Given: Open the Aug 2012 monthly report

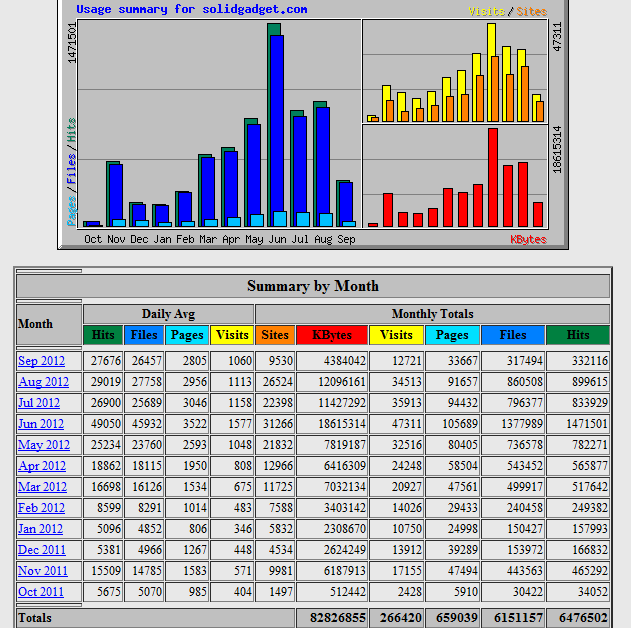Looking at the screenshot, I should 43,382.
